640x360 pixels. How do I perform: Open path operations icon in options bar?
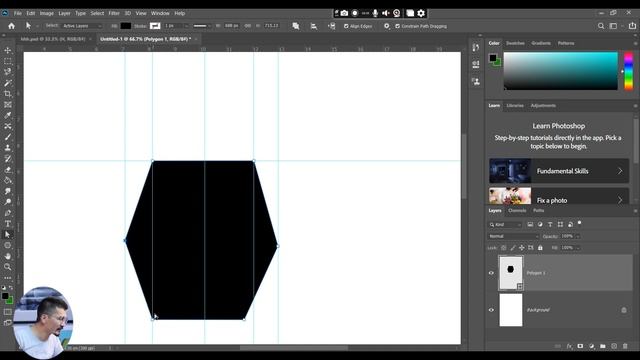point(296,26)
